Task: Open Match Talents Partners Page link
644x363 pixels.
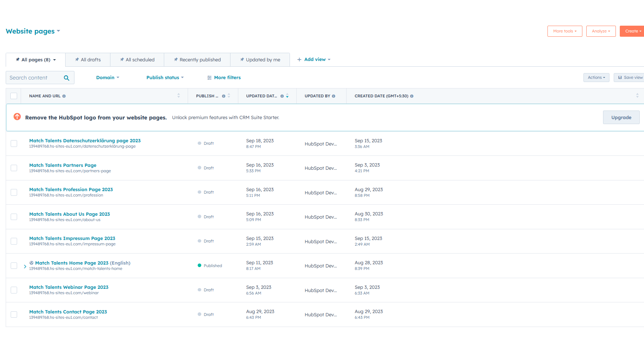Action: coord(63,165)
